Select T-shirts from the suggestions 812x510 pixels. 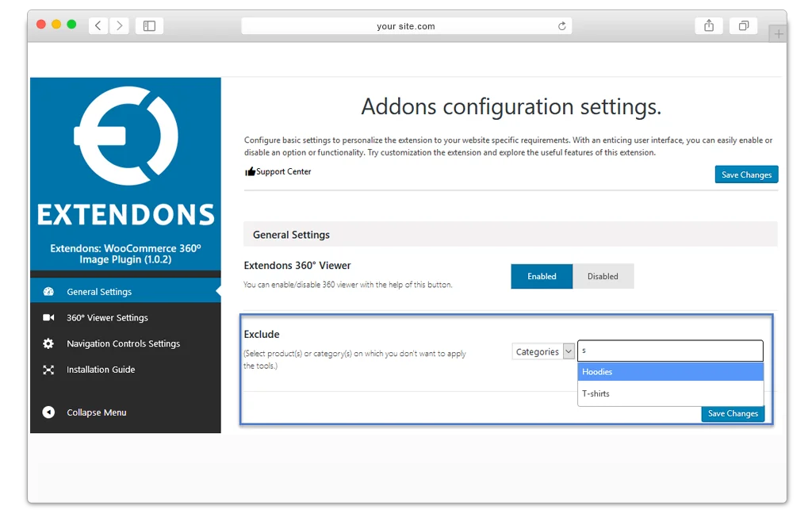(x=671, y=393)
